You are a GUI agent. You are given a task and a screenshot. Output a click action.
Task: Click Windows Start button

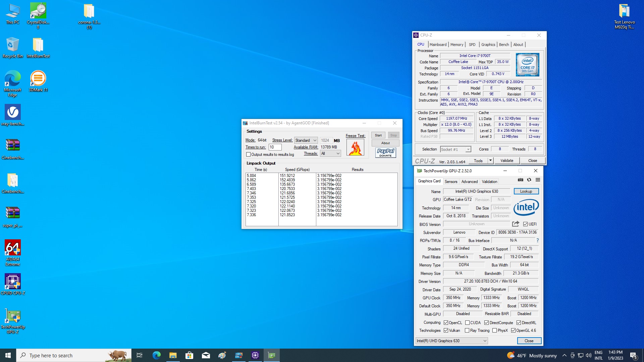pyautogui.click(x=8, y=355)
